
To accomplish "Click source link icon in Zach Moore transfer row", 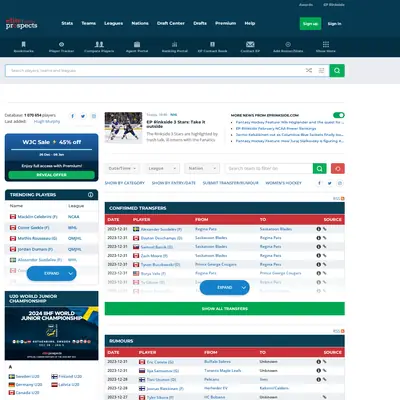I will click(x=324, y=256).
